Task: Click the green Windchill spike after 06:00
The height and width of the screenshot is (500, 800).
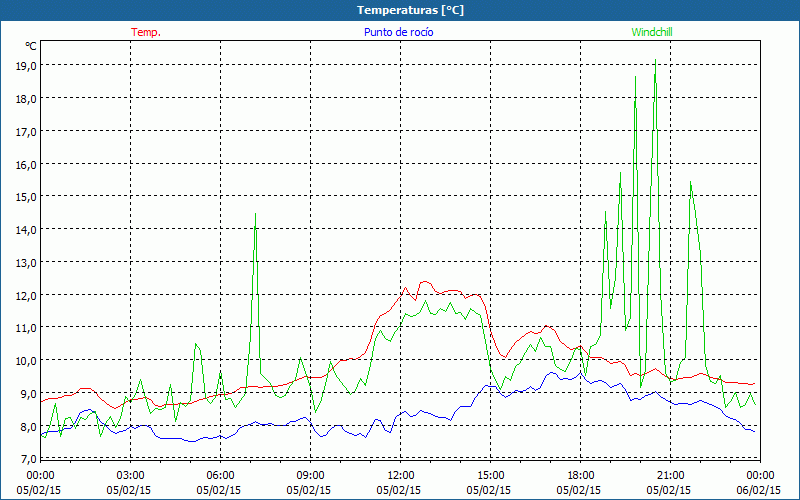Action: [x=255, y=214]
